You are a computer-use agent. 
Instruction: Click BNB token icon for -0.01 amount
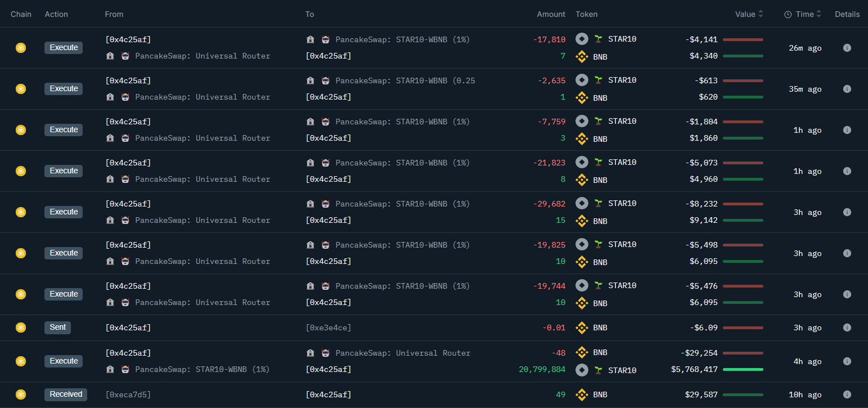[x=582, y=328]
